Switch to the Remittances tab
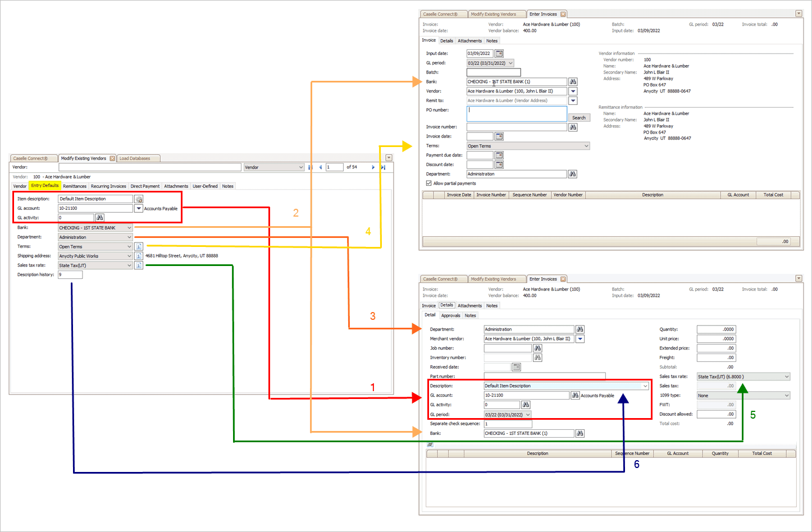This screenshot has height=532, width=812. 75,186
